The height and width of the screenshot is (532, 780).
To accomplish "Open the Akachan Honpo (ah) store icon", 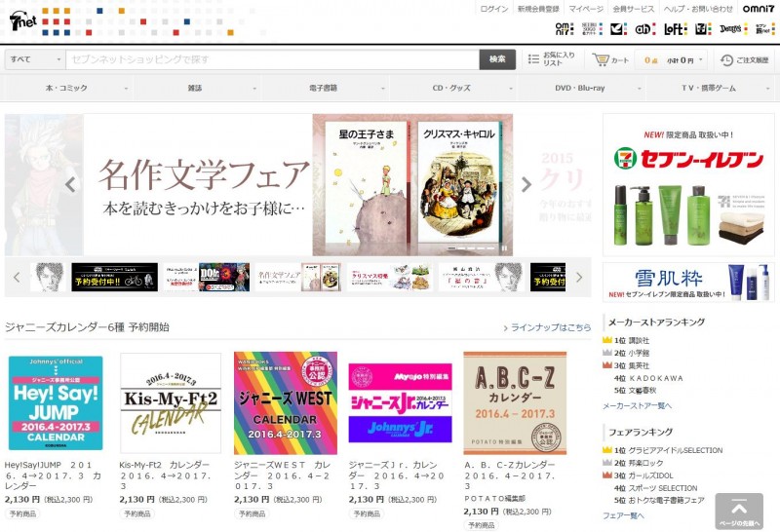I will pyautogui.click(x=645, y=29).
